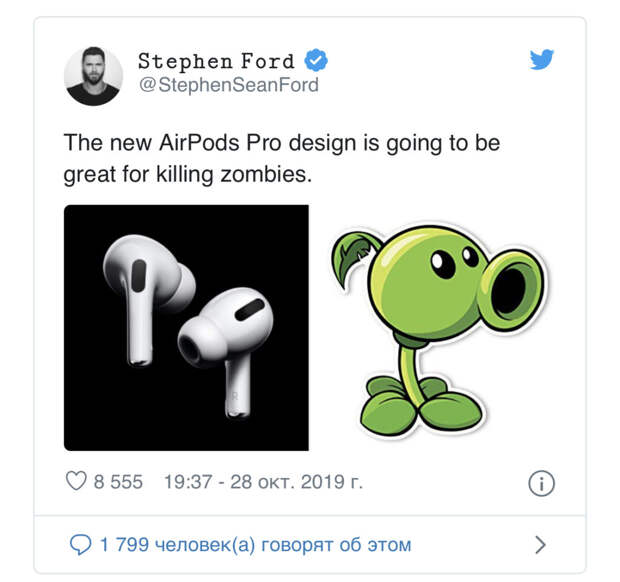
Task: Open the @StephenSeanFord handle link
Action: click(229, 85)
